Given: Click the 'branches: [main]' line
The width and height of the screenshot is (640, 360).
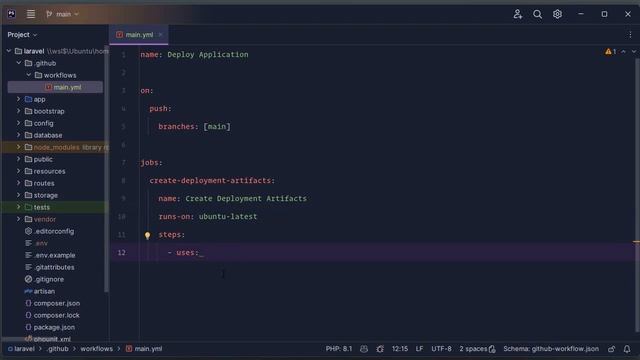Looking at the screenshot, I should (x=194, y=127).
